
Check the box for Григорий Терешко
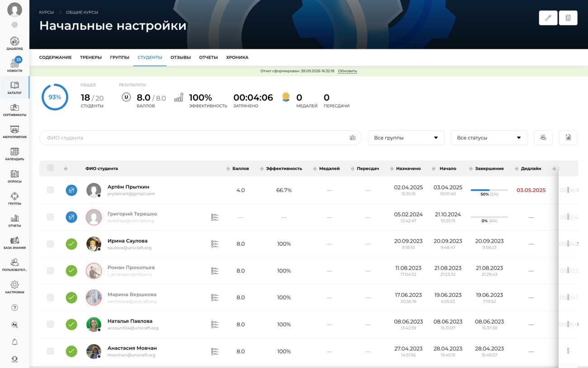click(x=50, y=217)
